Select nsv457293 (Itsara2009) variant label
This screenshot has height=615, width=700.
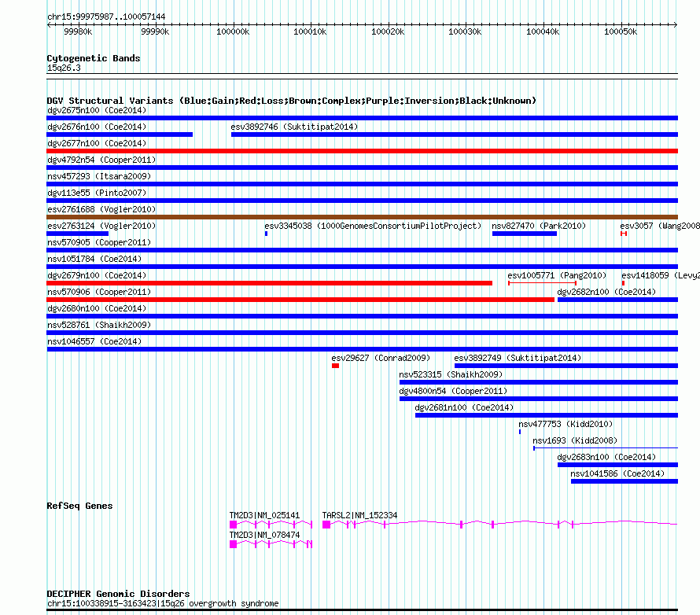99,176
